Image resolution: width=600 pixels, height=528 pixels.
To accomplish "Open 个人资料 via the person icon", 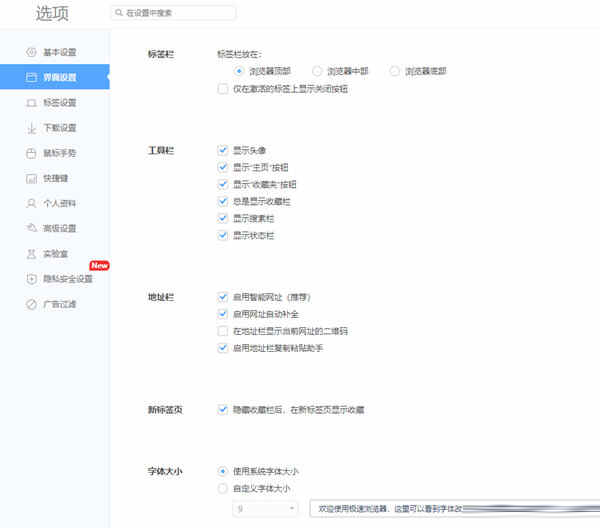I will (x=32, y=203).
